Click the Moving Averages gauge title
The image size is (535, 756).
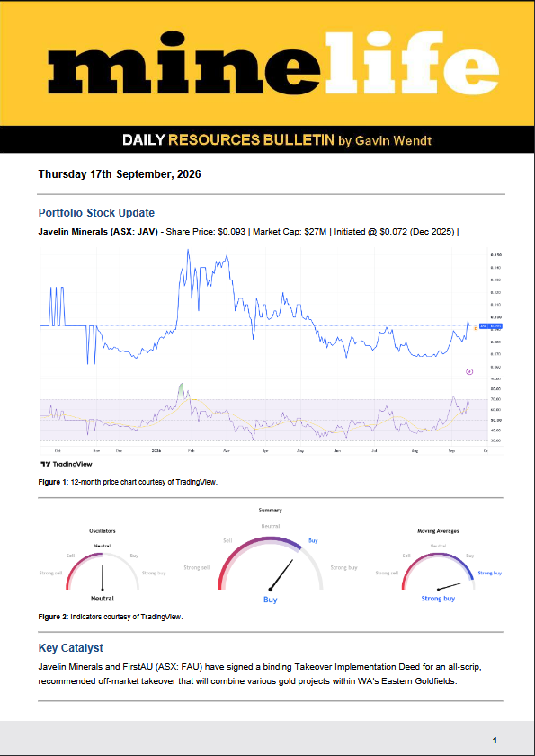pos(438,531)
